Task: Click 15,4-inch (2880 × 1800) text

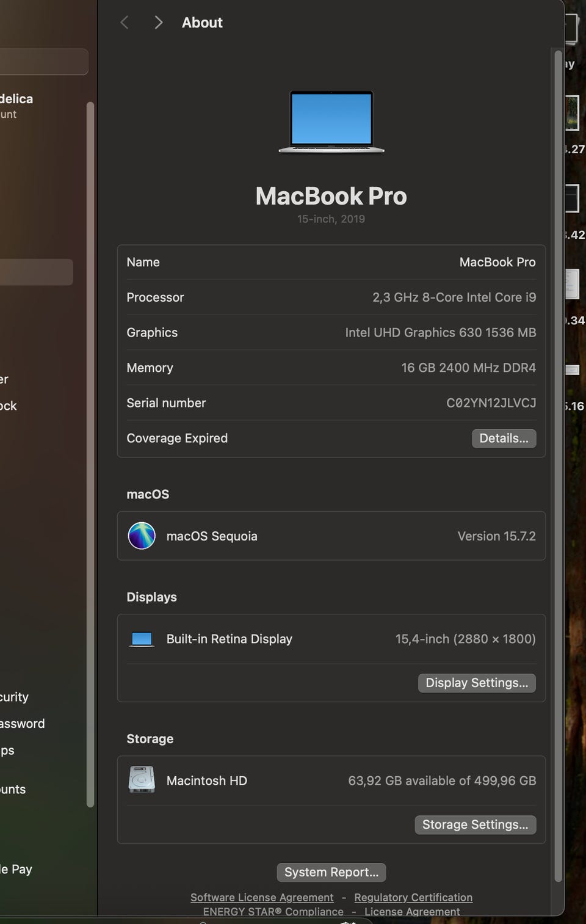Action: pos(466,639)
